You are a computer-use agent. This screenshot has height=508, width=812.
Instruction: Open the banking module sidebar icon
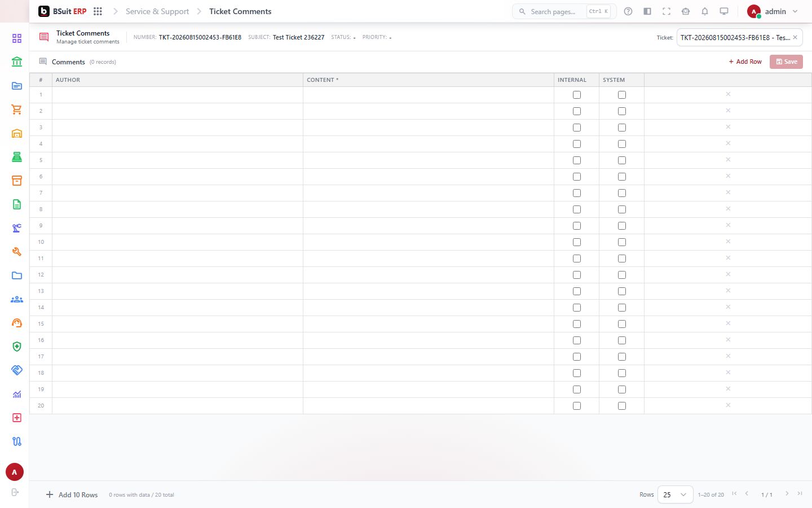tap(17, 62)
